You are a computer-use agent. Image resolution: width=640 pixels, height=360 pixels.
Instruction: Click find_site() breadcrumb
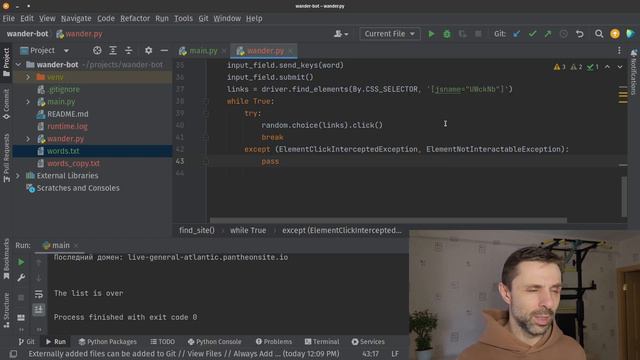197,230
